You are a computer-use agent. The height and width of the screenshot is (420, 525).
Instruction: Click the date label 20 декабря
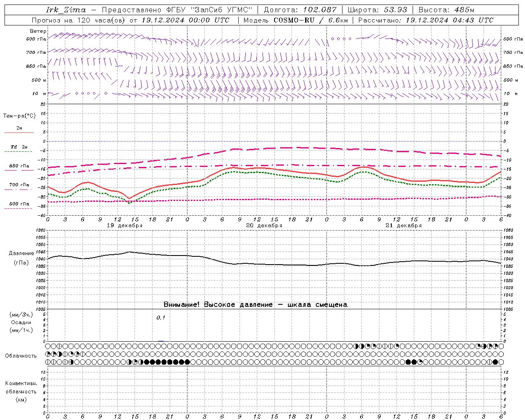click(264, 226)
